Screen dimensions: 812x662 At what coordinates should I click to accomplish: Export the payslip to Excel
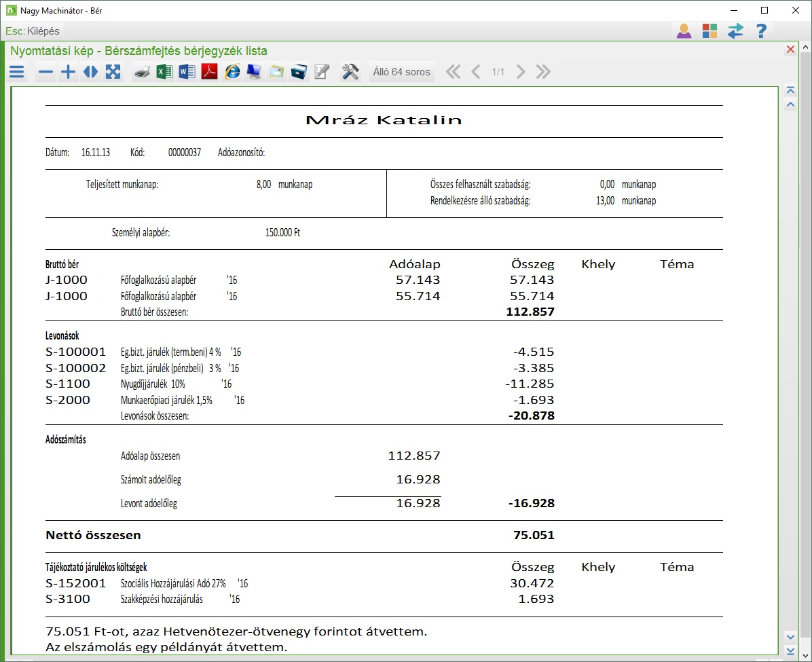click(164, 72)
